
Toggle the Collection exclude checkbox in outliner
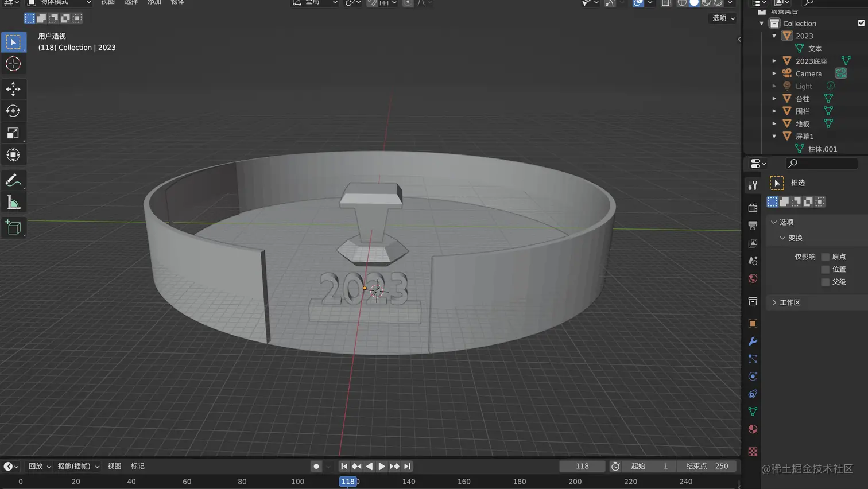(861, 23)
